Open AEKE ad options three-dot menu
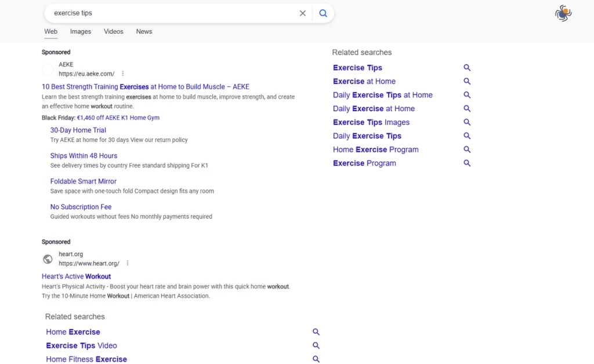Viewport: 594px width, 364px height. 123,74
